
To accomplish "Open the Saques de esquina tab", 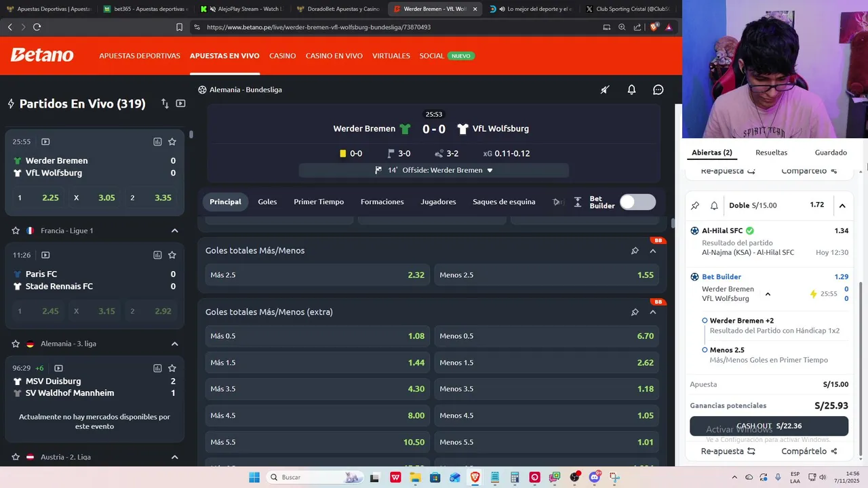I will pyautogui.click(x=504, y=202).
